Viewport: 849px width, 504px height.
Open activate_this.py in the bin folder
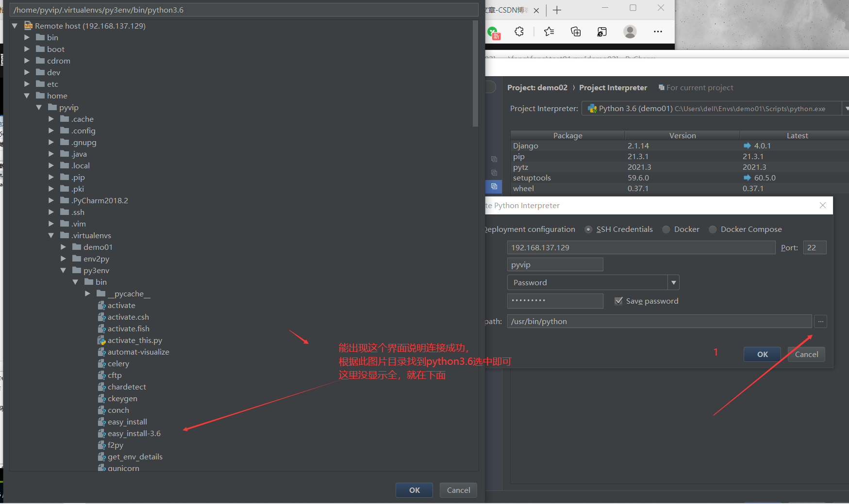click(x=135, y=340)
